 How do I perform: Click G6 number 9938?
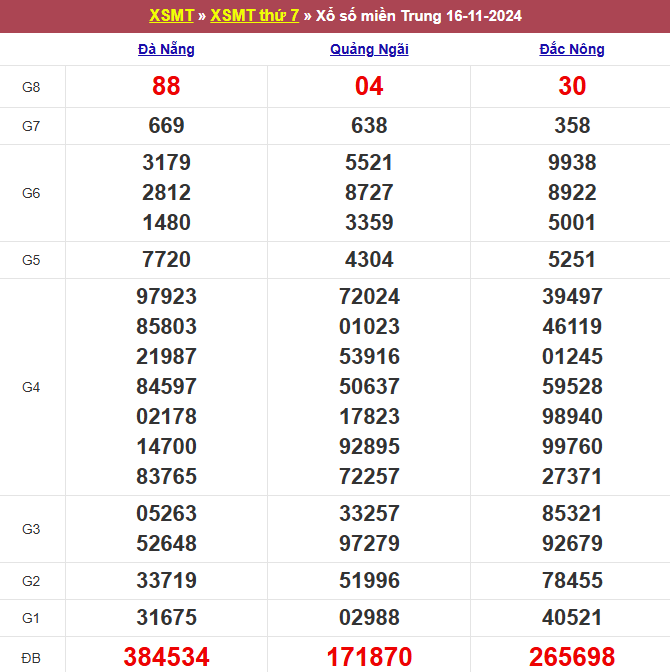coord(572,162)
